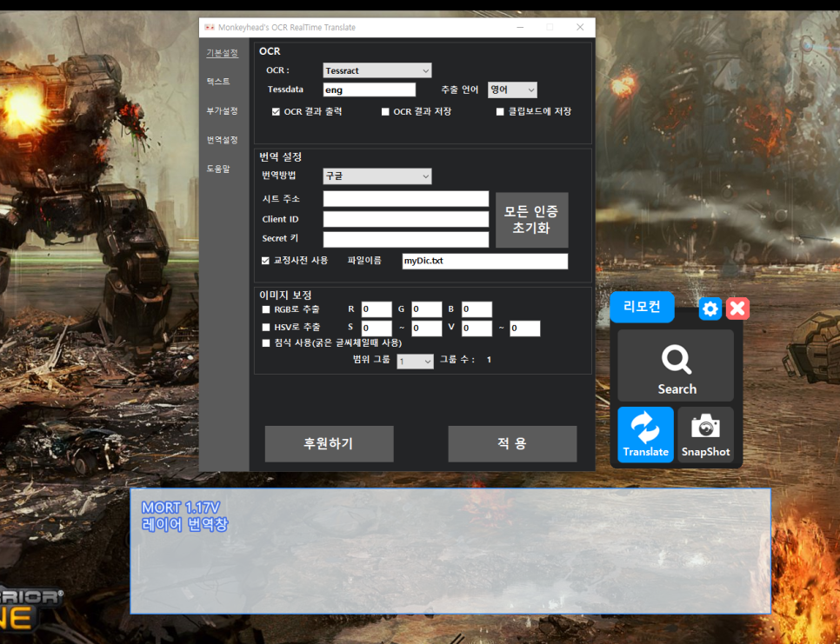The width and height of the screenshot is (840, 644).
Task: Switch to the '텍스트' tab
Action: (218, 82)
